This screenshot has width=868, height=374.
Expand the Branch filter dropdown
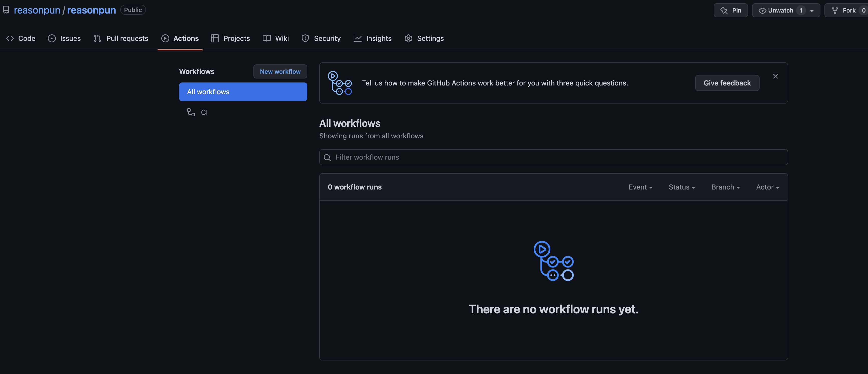point(725,187)
